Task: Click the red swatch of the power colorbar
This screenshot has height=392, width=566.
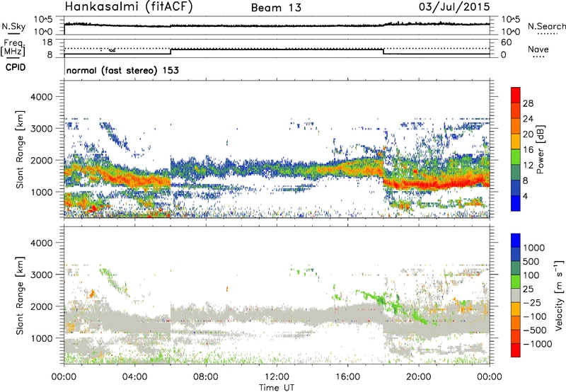Action: click(516, 95)
